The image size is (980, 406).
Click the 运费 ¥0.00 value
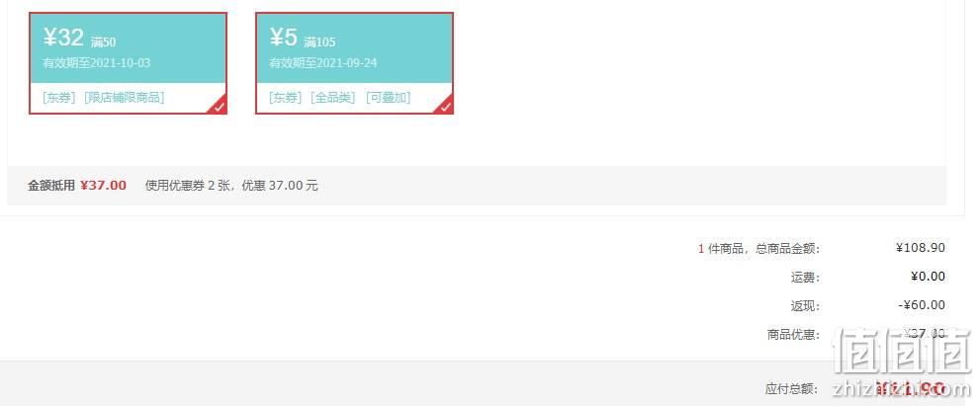928,277
